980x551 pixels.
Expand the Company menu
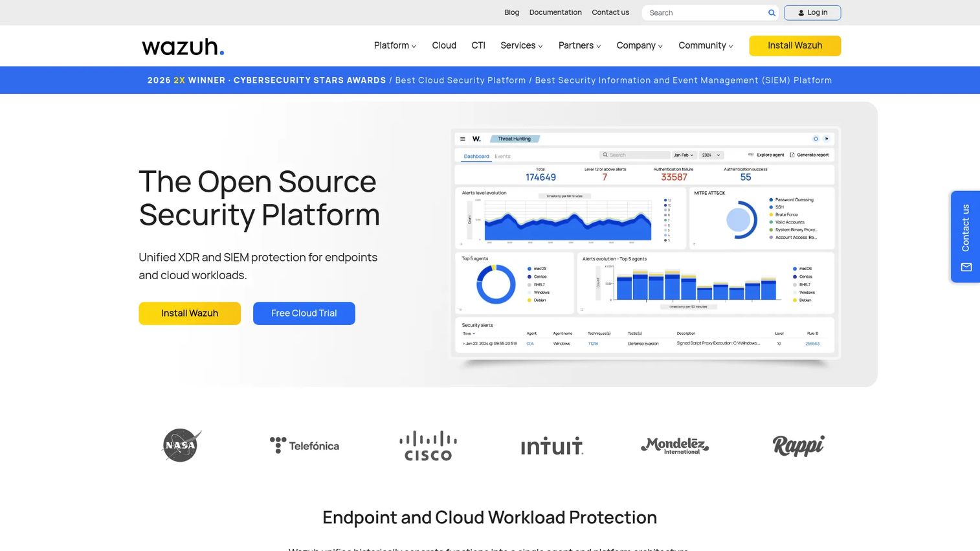point(640,45)
